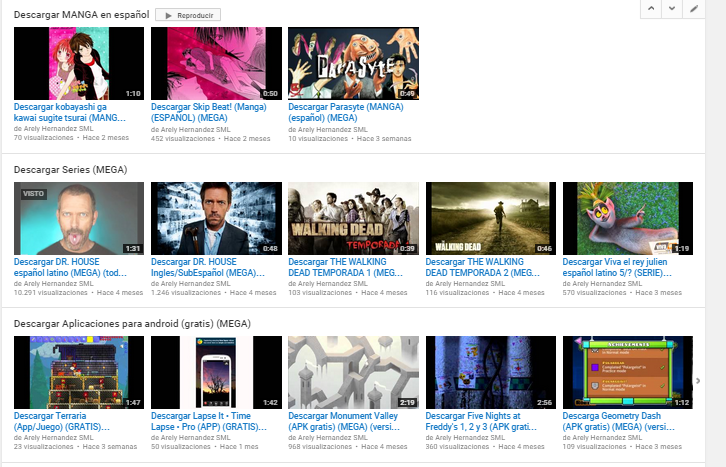Image resolution: width=726 pixels, height=467 pixels.
Task: Open Arely Hernandez SML channel under Viva el rey julien
Action: pyautogui.click(x=607, y=283)
